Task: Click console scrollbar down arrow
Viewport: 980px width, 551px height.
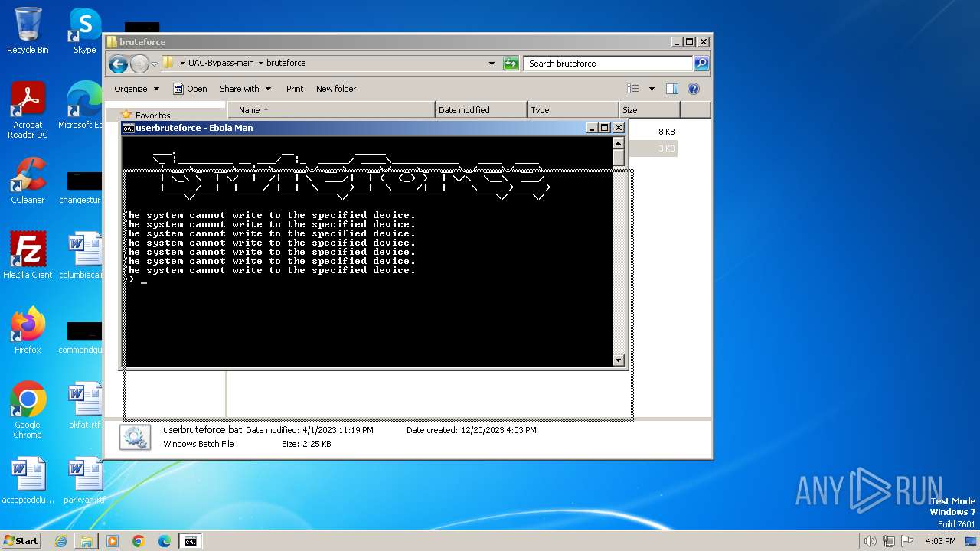Action: (x=619, y=360)
